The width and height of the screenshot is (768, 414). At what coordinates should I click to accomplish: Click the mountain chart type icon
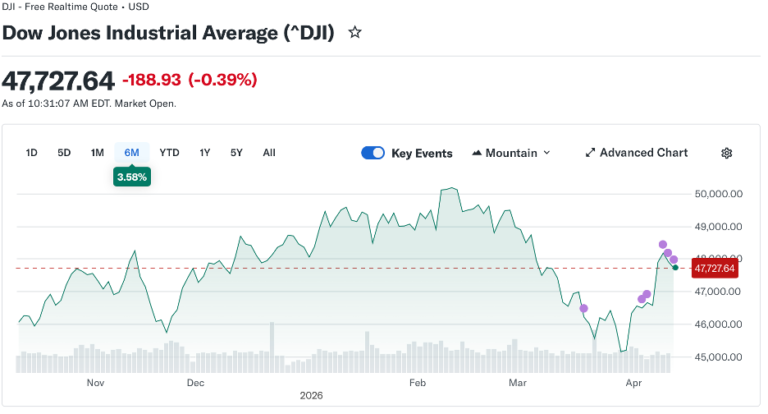(475, 153)
